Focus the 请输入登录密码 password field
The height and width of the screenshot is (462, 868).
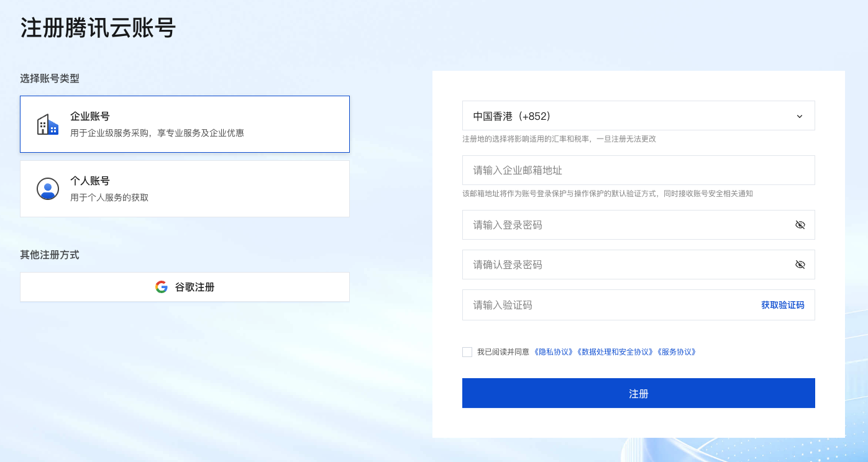[x=639, y=225]
